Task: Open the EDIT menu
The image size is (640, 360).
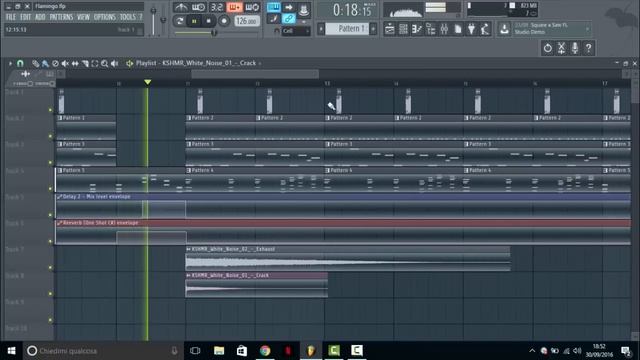Action: [25, 17]
